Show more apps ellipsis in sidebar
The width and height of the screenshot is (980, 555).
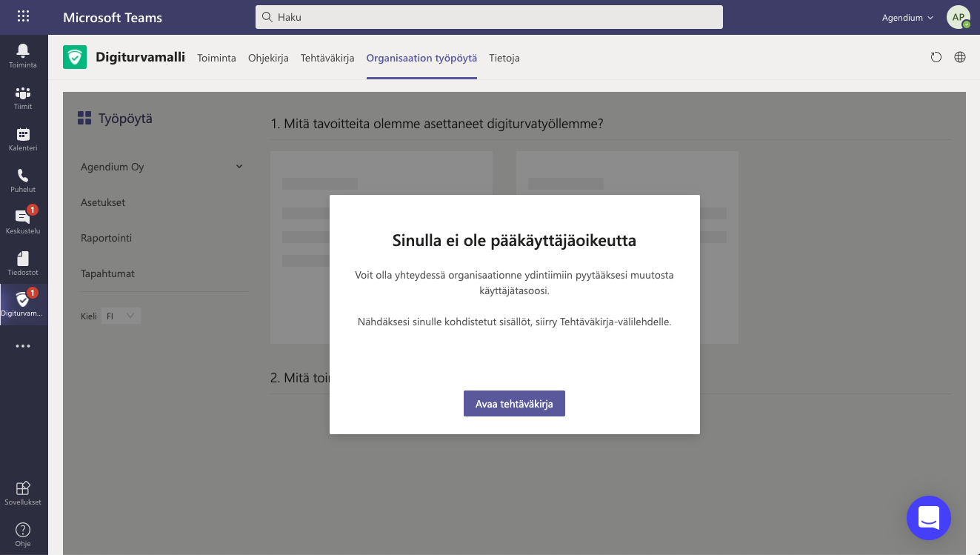[x=24, y=346]
